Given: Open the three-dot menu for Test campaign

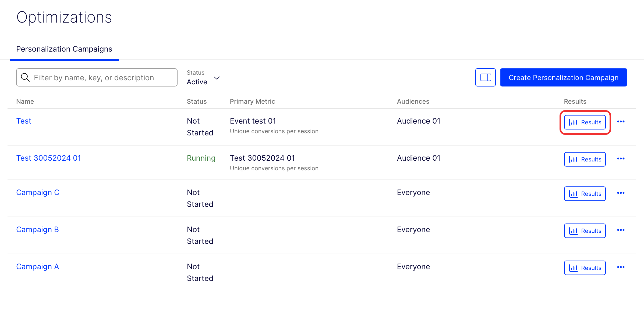Looking at the screenshot, I should (x=621, y=122).
